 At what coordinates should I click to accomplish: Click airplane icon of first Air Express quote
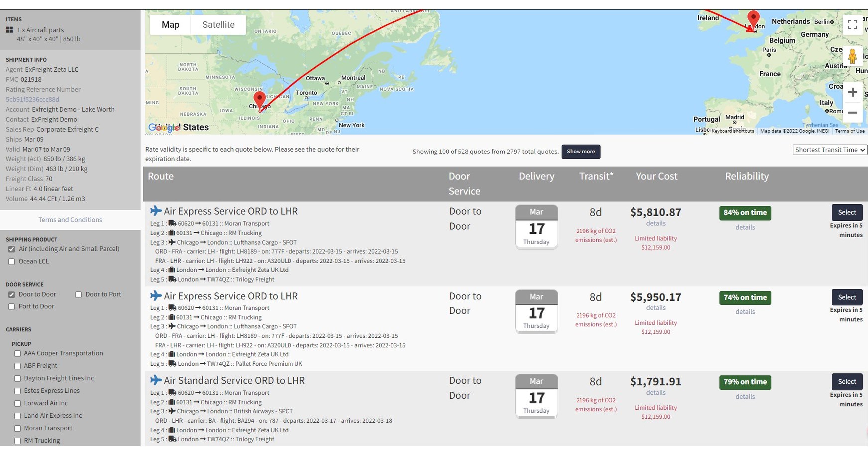[x=156, y=211]
